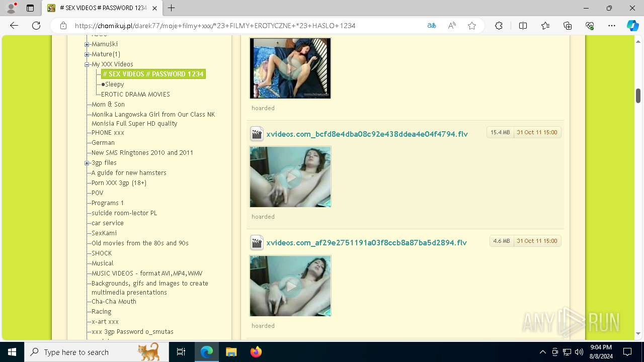Click the film icon beside bcfd8e4dba file
This screenshot has height=362, width=644.
[x=257, y=134]
